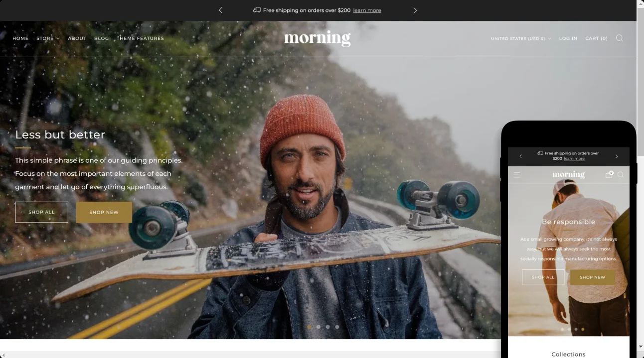The height and width of the screenshot is (358, 644).
Task: Click the Shop All outlined button
Action: tap(41, 212)
